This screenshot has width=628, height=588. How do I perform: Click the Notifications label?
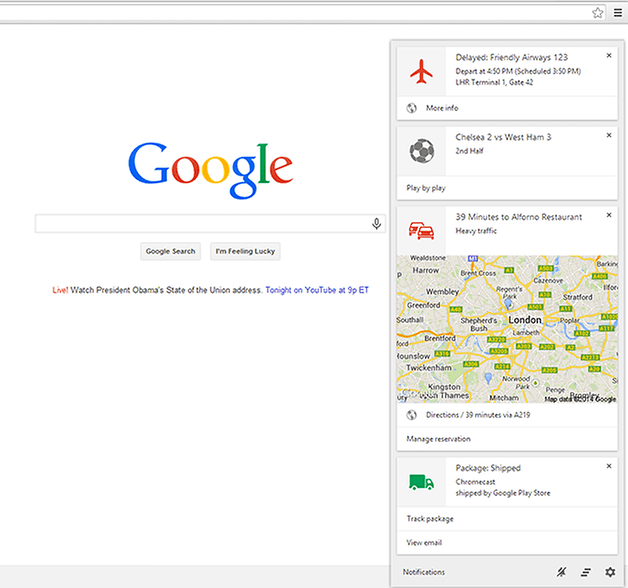[424, 572]
